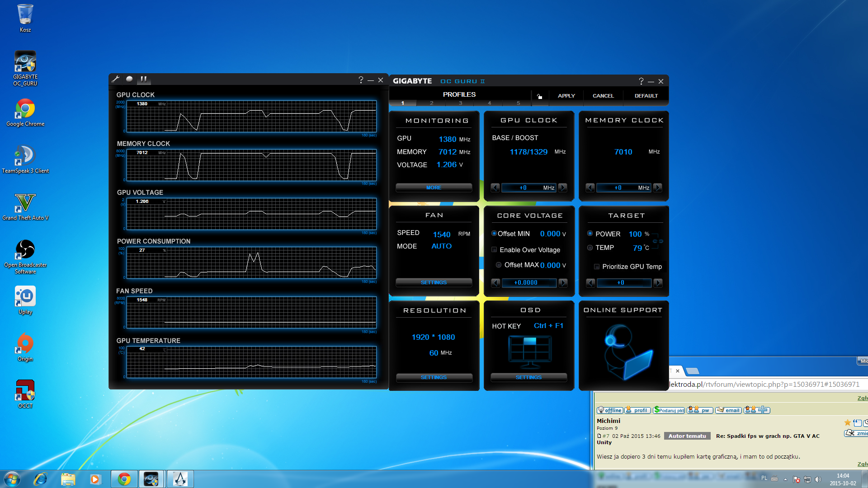
Task: Launch Uplay desktop shortcut
Action: pos(25,300)
